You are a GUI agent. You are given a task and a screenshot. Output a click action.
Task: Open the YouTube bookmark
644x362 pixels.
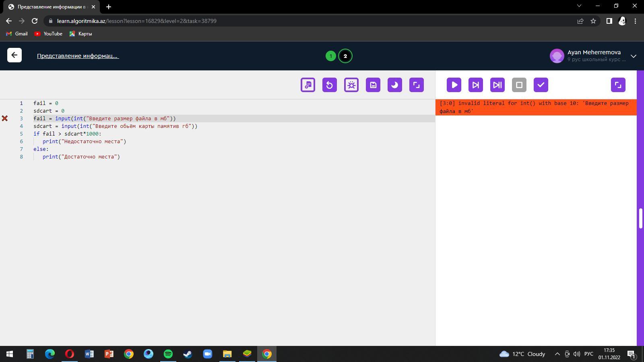pos(48,34)
